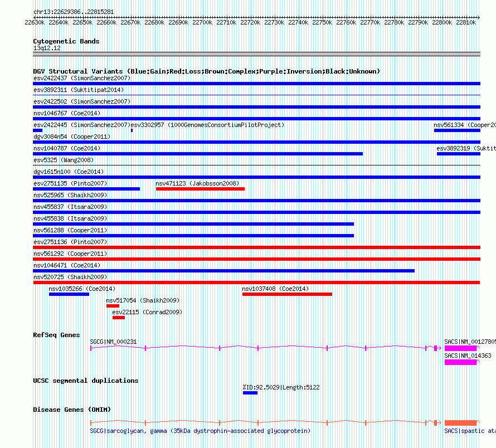Click the 22700k ruler position
Viewport: 496px width, 448px height.
[x=202, y=22]
